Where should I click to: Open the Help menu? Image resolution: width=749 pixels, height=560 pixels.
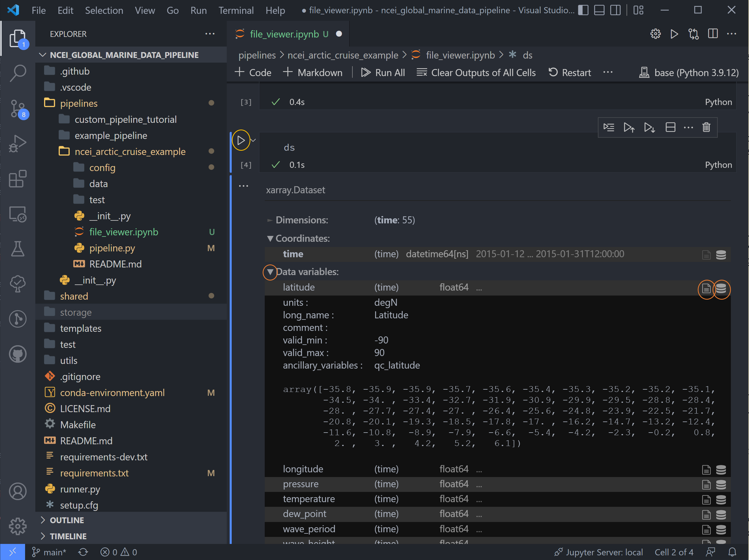275,10
